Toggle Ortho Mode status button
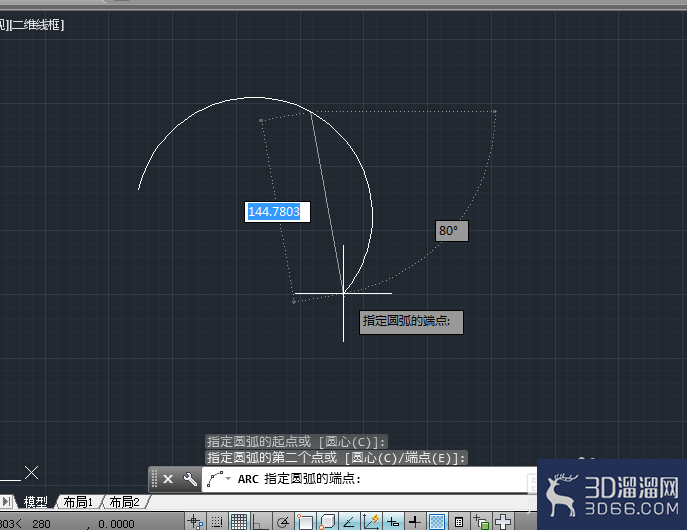The width and height of the screenshot is (687, 530). [x=260, y=522]
